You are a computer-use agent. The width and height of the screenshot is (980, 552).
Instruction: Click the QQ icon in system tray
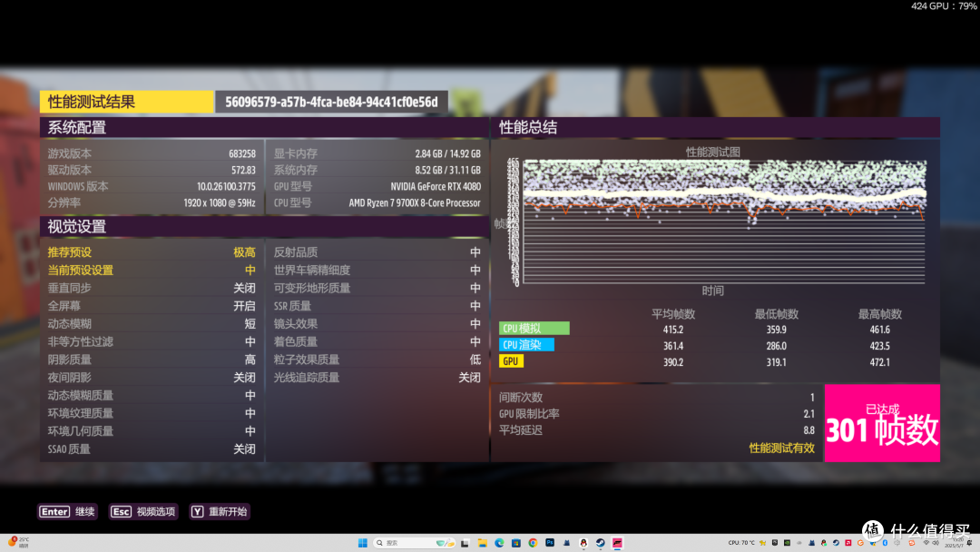click(x=824, y=543)
